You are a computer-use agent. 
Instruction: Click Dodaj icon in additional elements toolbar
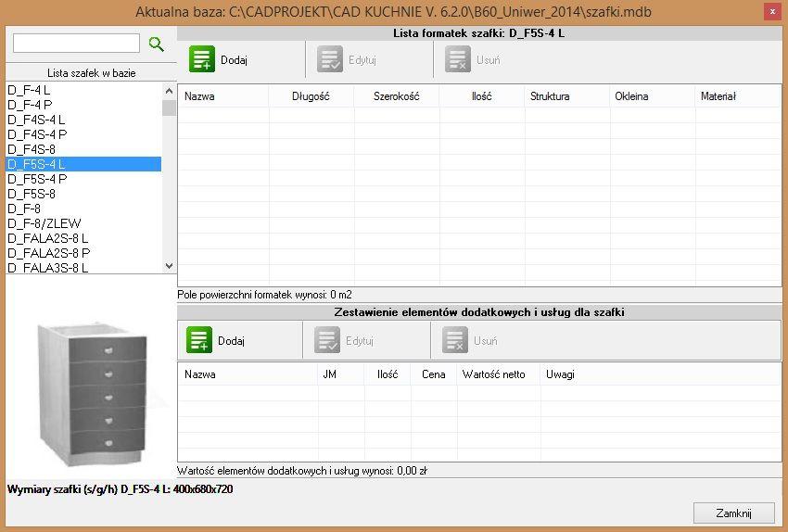coord(199,340)
